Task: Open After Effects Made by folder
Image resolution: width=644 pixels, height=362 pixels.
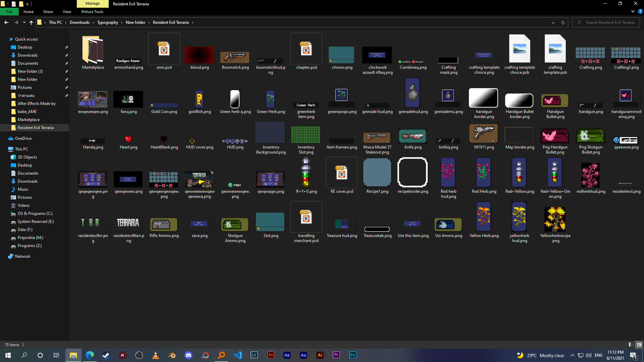Action: pyautogui.click(x=37, y=104)
